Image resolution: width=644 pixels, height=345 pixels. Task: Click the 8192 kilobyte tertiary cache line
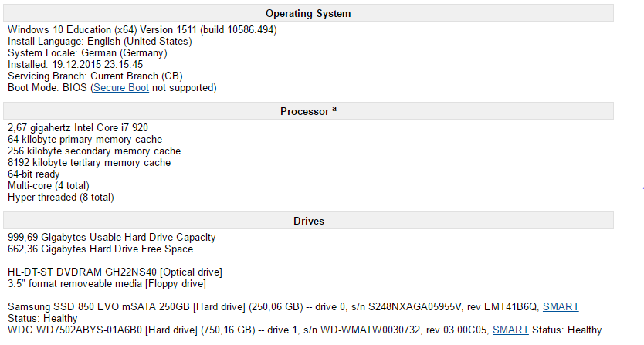(89, 163)
